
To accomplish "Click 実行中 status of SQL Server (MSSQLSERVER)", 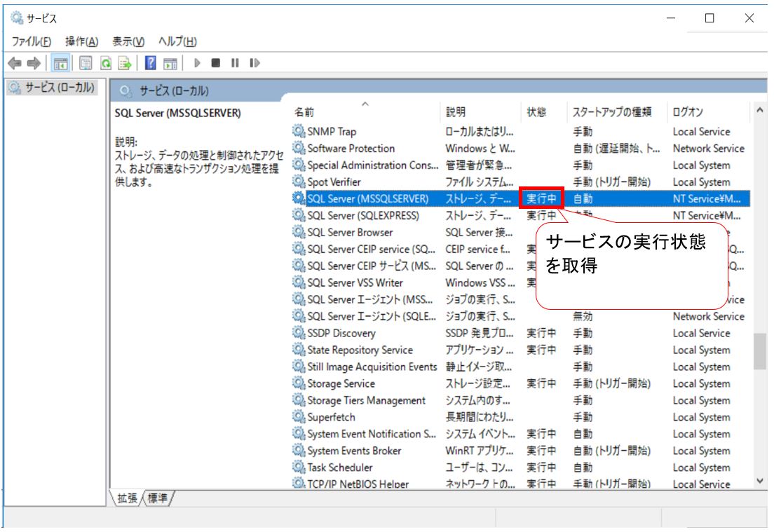I will tap(541, 199).
